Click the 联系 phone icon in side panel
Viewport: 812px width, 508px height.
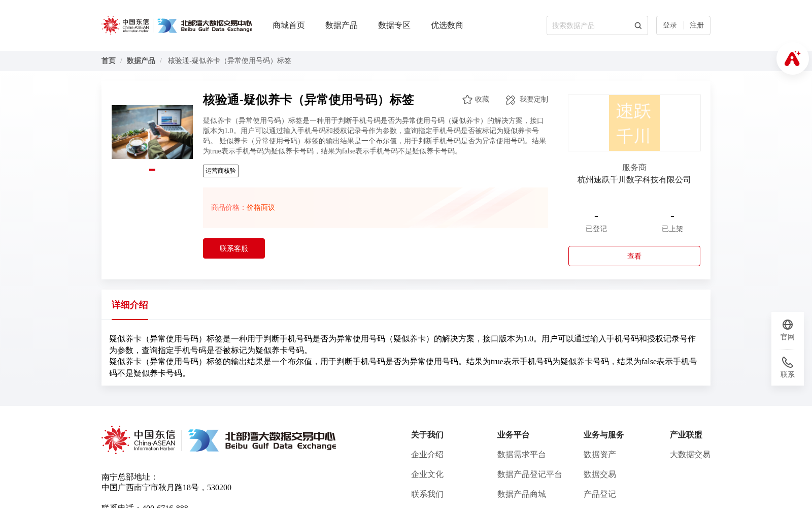point(788,362)
